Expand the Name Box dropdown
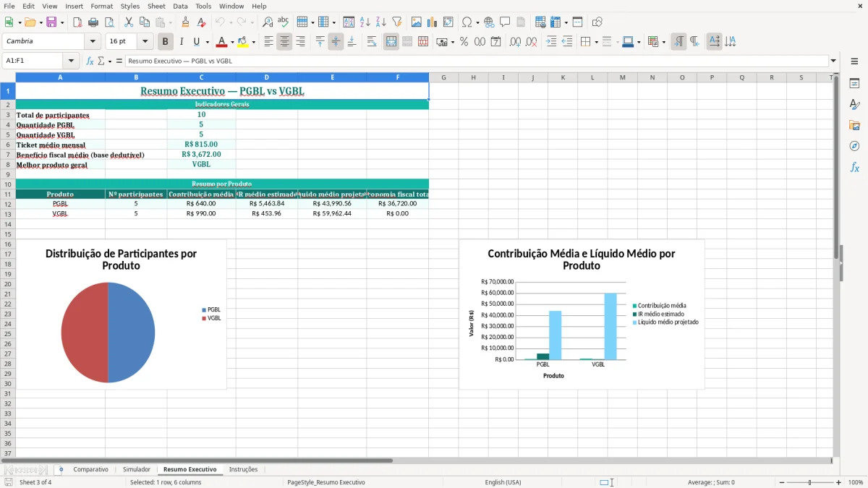868x488 pixels. pos(71,61)
